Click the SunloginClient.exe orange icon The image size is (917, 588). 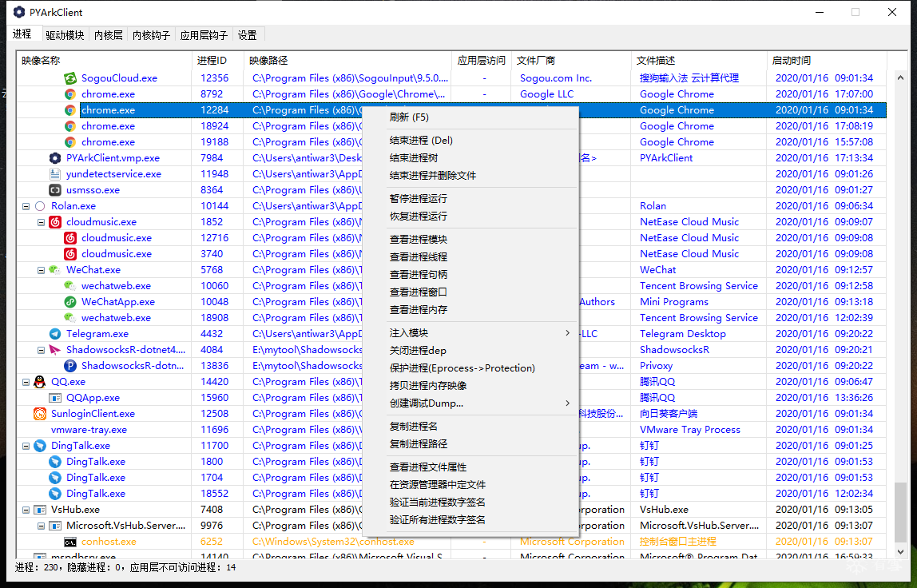[x=40, y=414]
